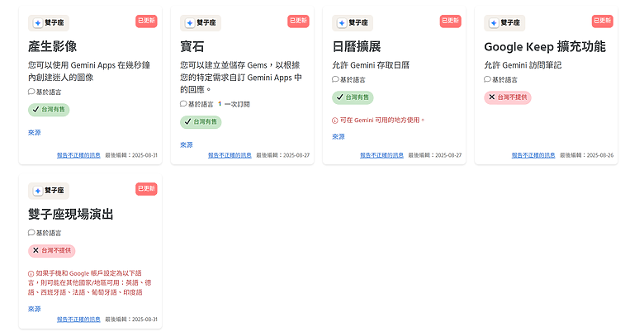The image size is (644, 336).
Task: Click the 雙子座 badge on the 產生影像 card
Action: click(49, 23)
